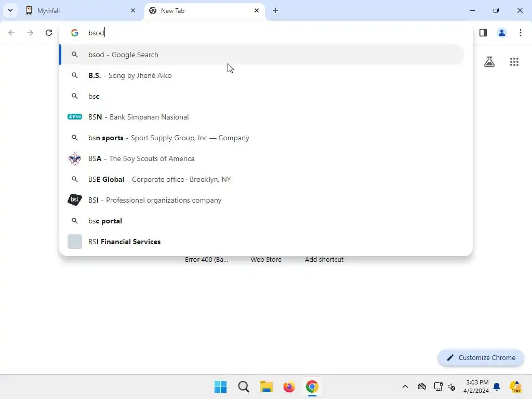
Task: Select BSI Financial Services suggestion
Action: point(262,242)
